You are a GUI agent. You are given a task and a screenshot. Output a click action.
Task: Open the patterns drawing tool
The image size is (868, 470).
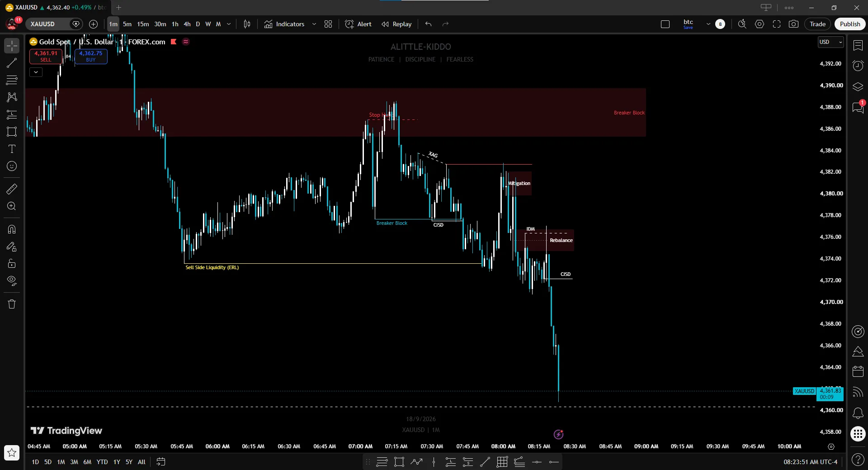[12, 97]
